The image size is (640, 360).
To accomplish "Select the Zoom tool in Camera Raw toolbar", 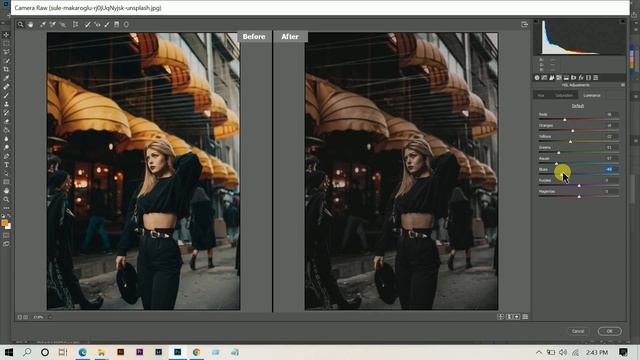I will (x=20, y=24).
